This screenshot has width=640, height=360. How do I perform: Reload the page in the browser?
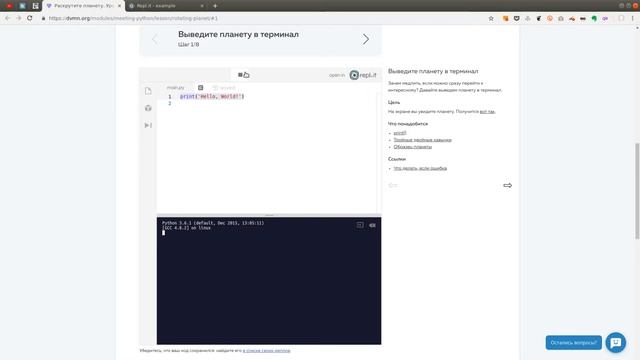(x=30, y=18)
